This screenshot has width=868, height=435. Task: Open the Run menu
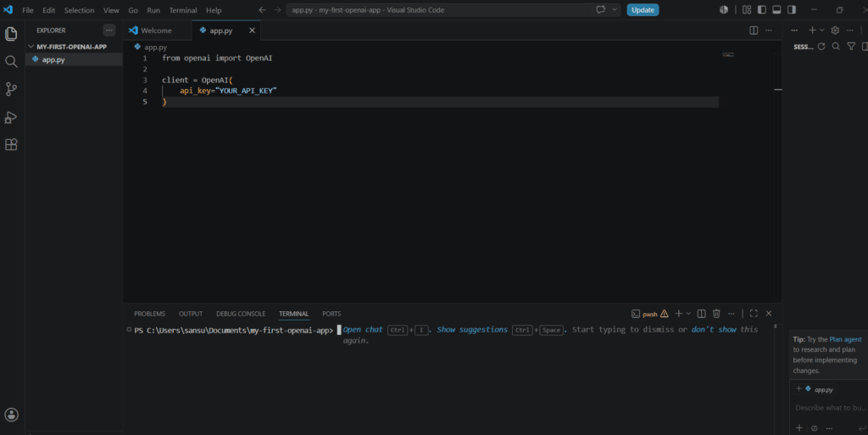[153, 10]
